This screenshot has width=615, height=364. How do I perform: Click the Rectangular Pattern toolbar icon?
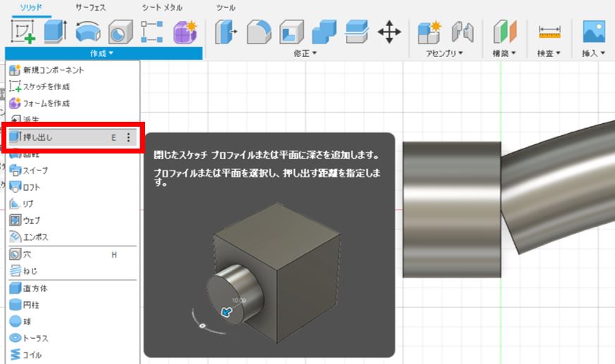coord(151,32)
